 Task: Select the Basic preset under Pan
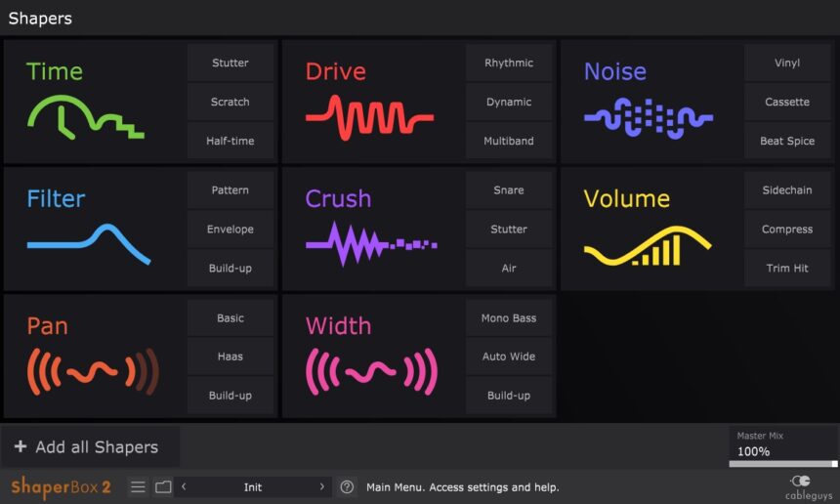click(231, 318)
